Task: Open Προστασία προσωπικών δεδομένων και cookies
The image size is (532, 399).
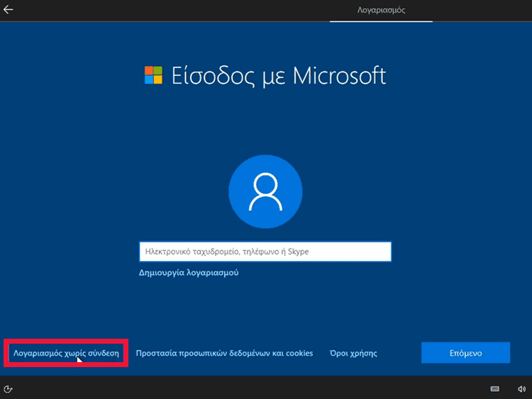Action: (x=224, y=353)
